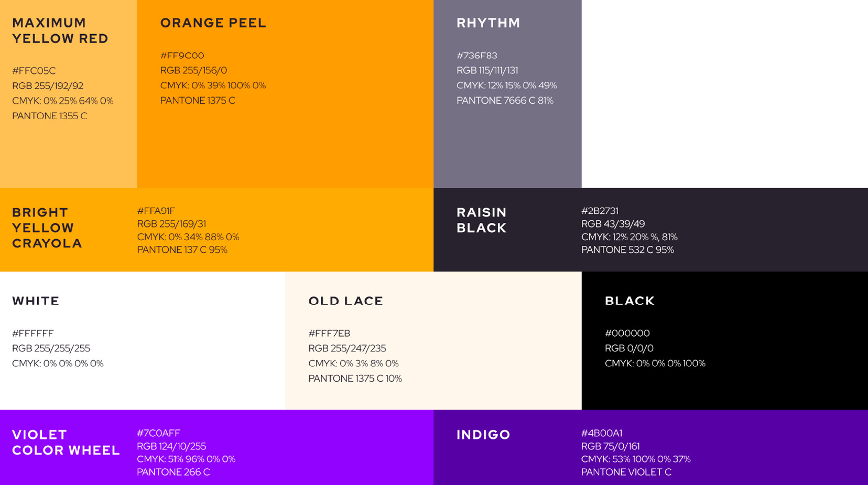
Task: Click the ORANGE PEEL heading text
Action: point(213,23)
